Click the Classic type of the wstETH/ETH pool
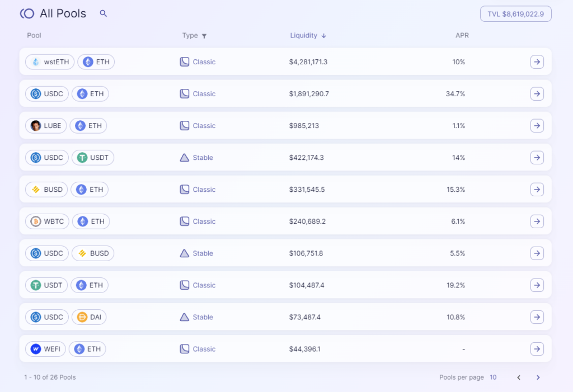The image size is (573, 392). pos(198,62)
